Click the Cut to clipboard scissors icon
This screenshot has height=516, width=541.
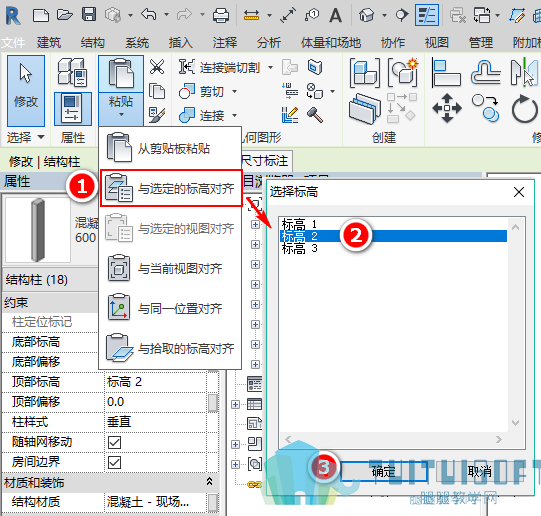157,67
